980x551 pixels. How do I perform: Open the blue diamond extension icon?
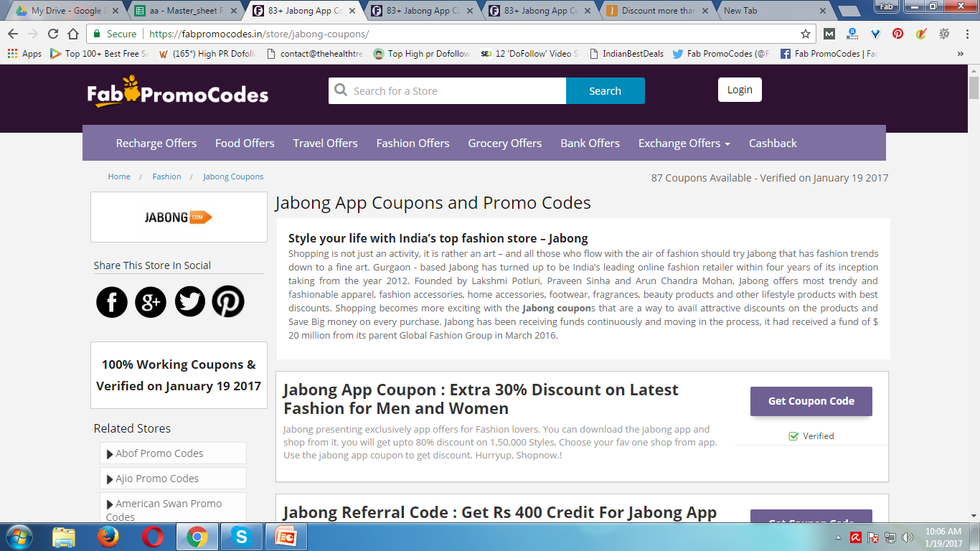(875, 34)
